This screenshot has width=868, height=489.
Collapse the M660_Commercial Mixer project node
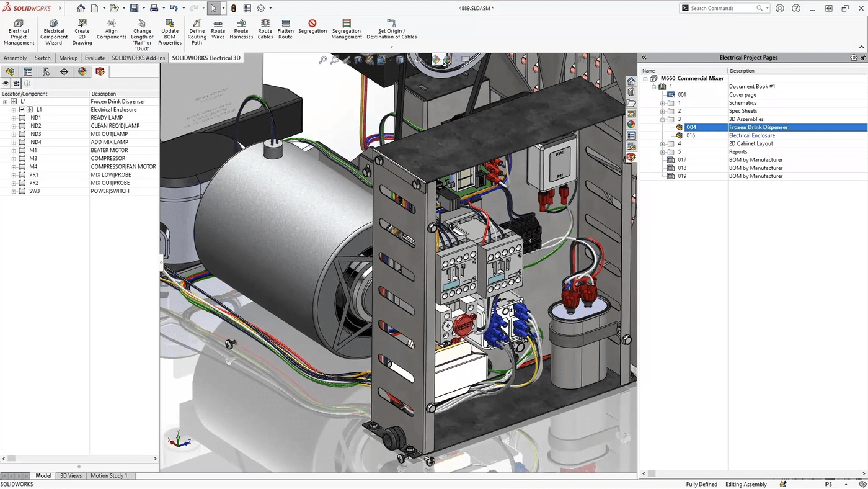pos(645,78)
